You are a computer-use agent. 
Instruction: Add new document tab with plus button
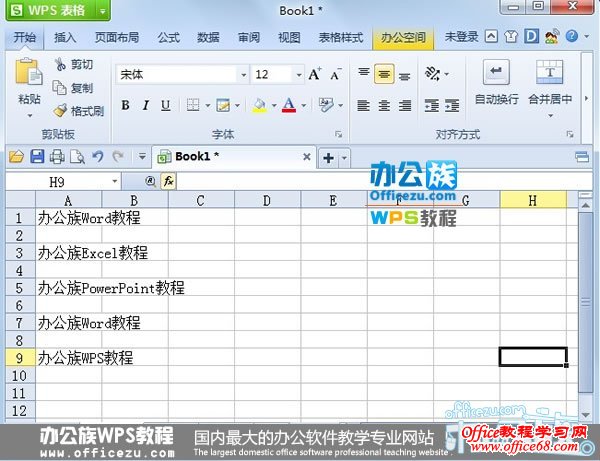click(328, 158)
